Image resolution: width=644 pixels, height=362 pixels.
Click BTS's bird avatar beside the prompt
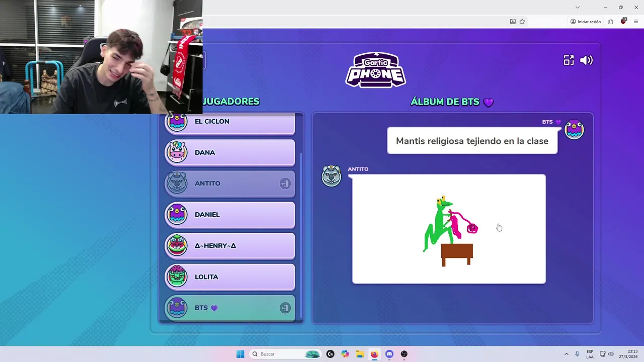click(x=574, y=129)
